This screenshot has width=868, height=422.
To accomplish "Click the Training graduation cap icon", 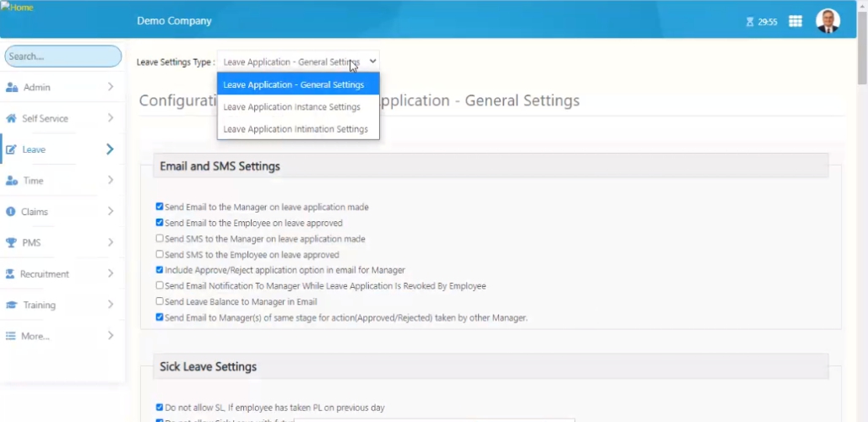I will point(12,305).
